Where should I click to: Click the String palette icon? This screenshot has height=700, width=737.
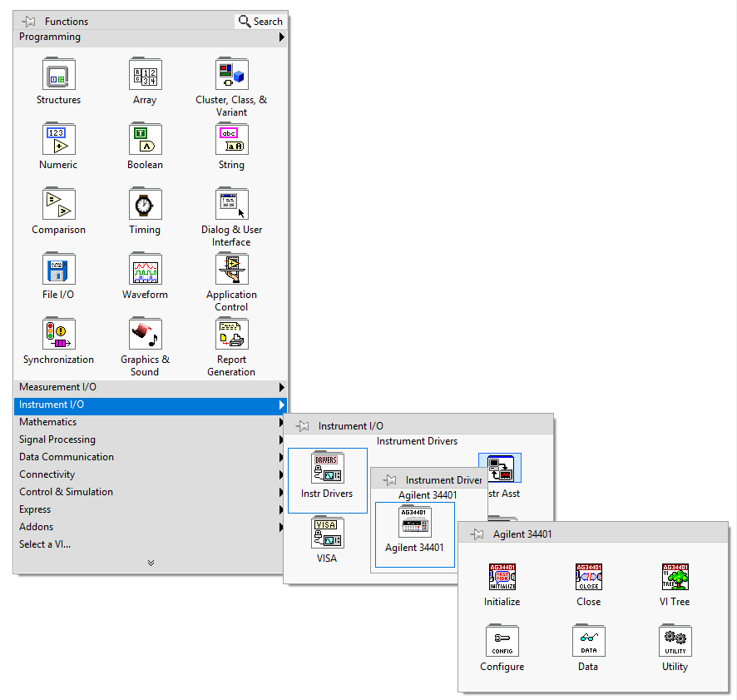click(x=231, y=139)
